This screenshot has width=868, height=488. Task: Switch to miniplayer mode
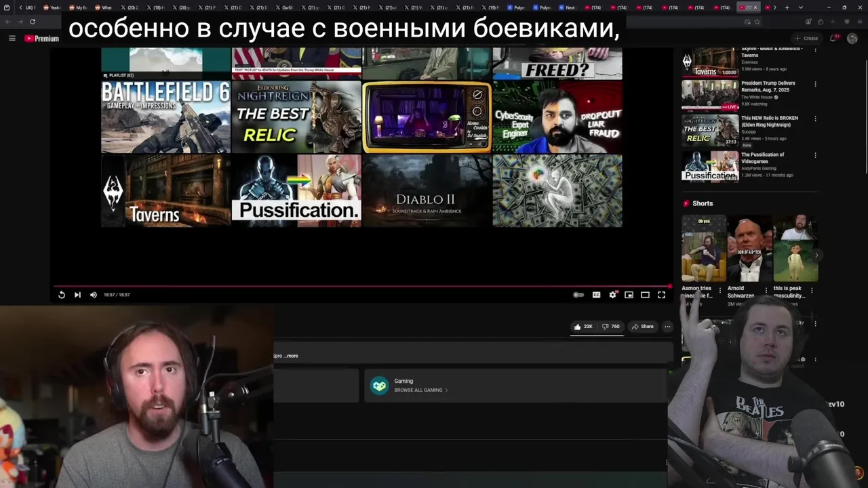(x=629, y=295)
